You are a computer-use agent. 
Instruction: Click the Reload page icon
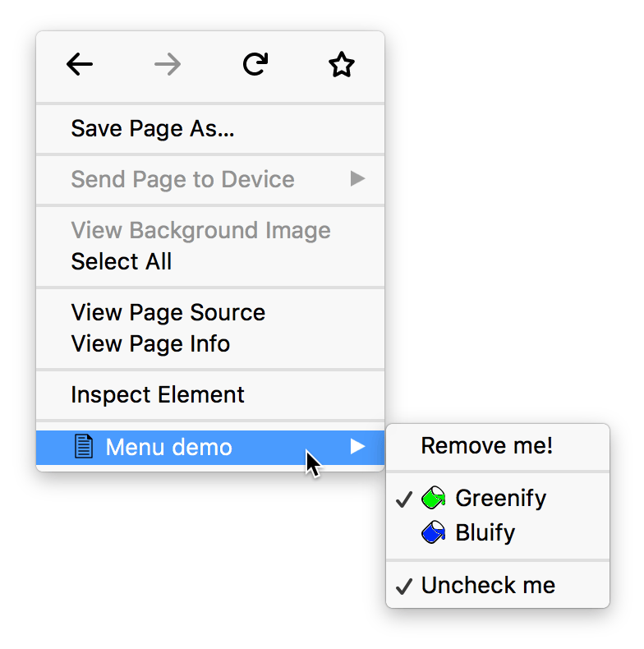pos(255,65)
